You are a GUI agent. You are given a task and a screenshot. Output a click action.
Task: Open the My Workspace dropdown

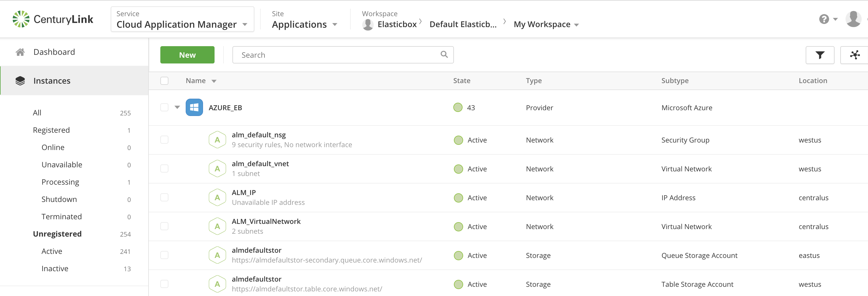coord(546,25)
